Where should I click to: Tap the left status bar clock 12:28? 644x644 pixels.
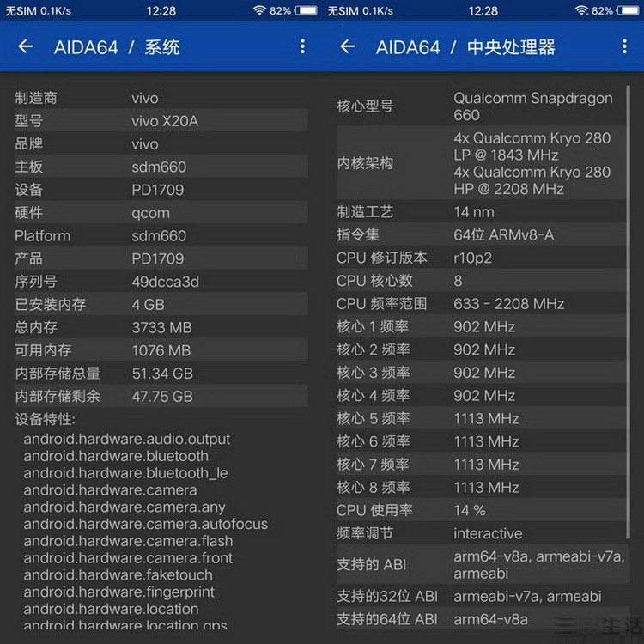point(161,10)
